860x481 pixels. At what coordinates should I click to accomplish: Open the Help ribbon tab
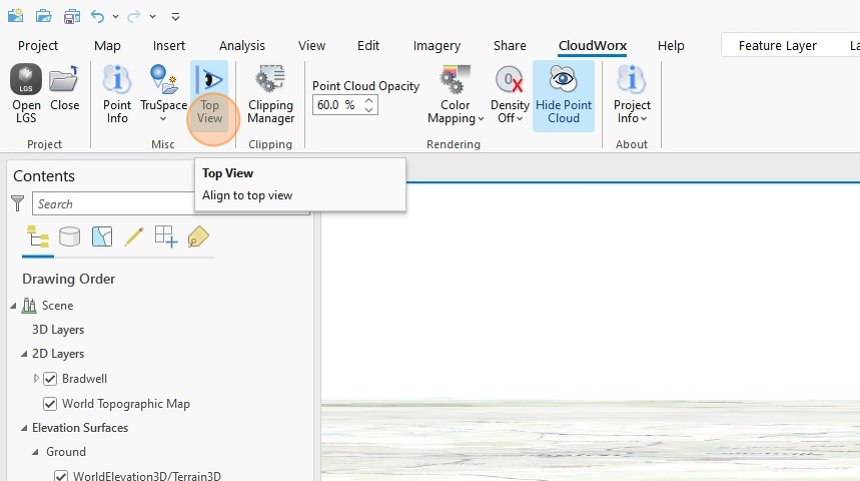(x=671, y=46)
